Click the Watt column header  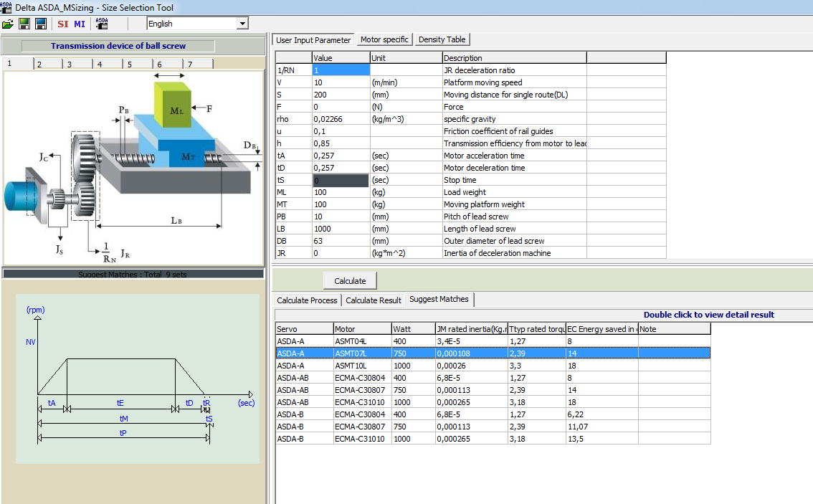tap(413, 329)
